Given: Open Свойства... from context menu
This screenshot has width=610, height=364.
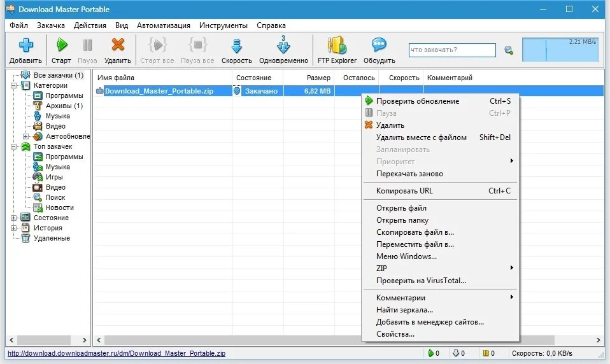Looking at the screenshot, I should [440, 334].
